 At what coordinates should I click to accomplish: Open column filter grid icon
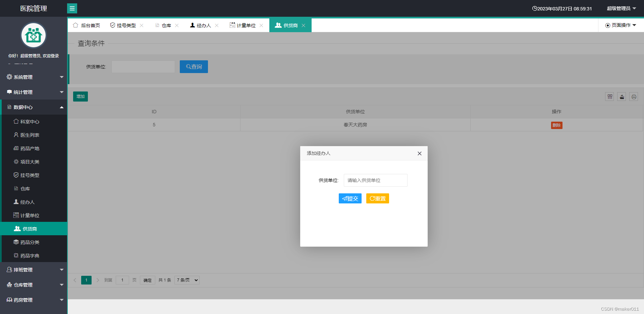pos(610,97)
